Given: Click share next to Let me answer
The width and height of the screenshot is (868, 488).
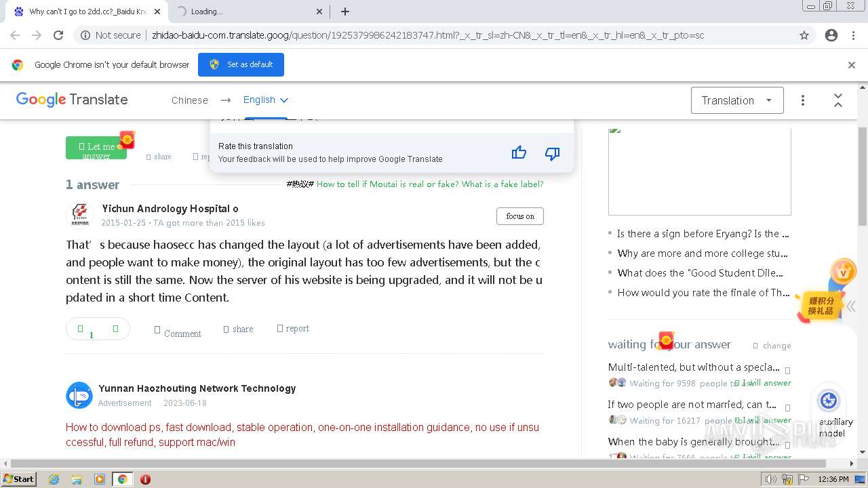Looking at the screenshot, I should pos(159,157).
